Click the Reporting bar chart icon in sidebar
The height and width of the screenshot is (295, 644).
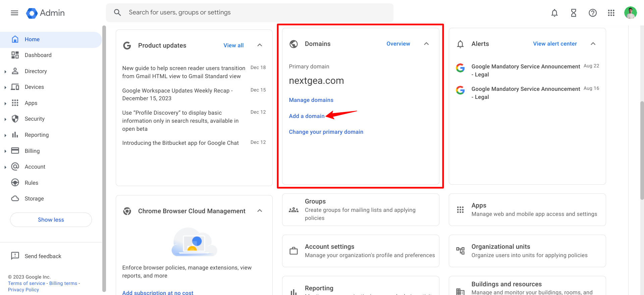coord(15,135)
